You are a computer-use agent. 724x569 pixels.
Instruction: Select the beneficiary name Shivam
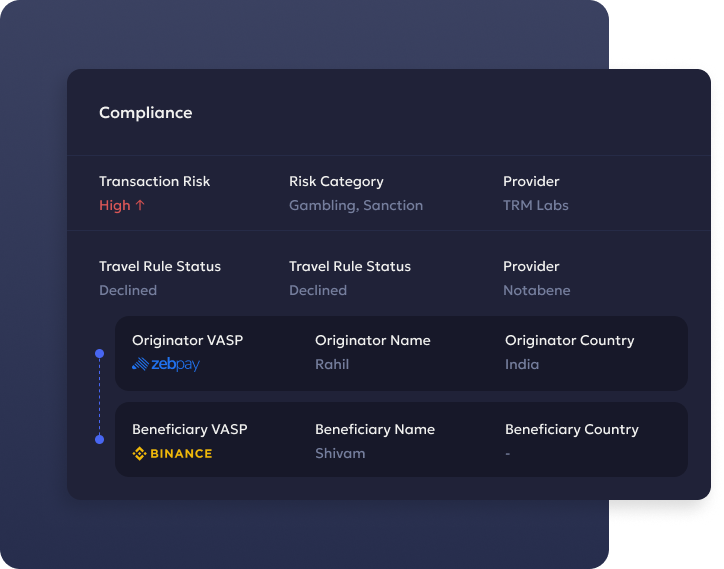click(x=340, y=454)
